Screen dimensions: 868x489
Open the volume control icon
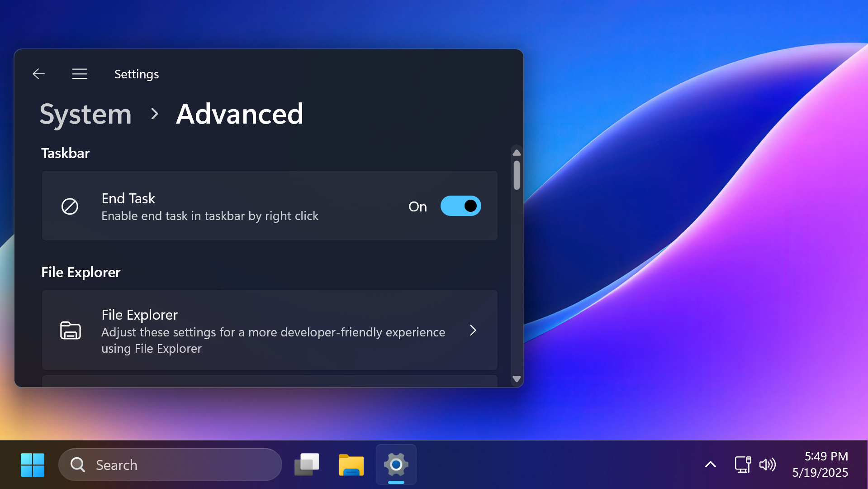click(x=768, y=465)
